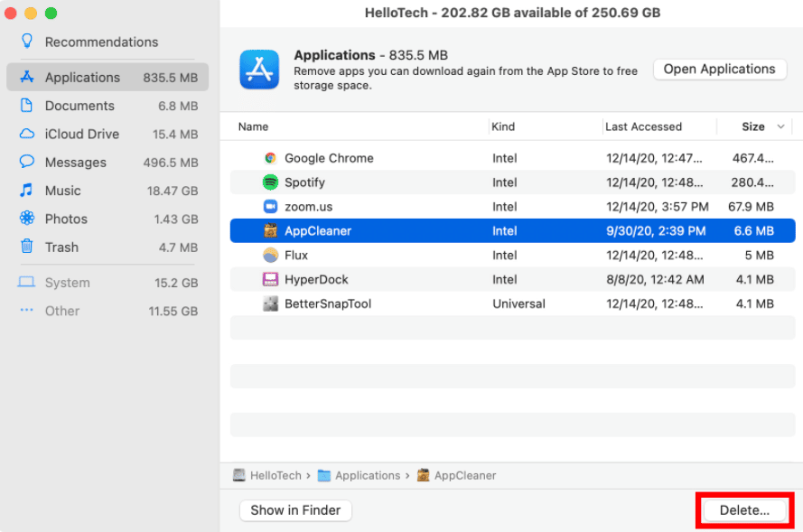803x532 pixels.
Task: Select the Google Chrome row name
Action: pyautogui.click(x=329, y=158)
